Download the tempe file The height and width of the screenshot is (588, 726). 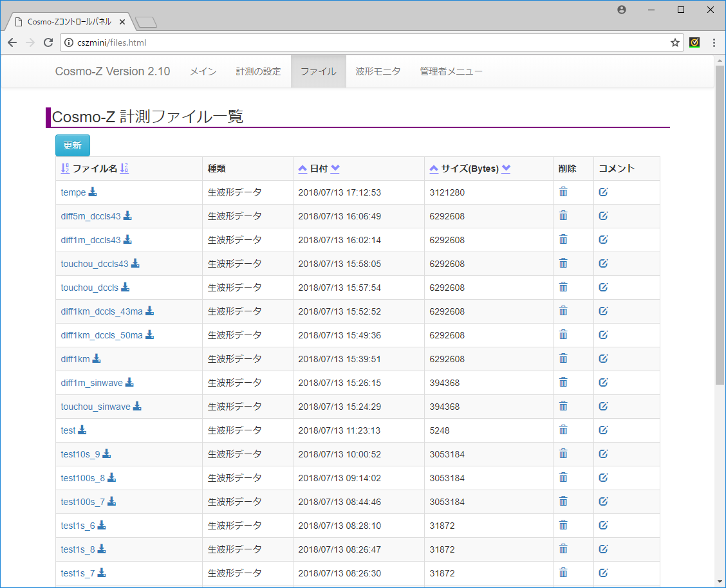point(93,192)
